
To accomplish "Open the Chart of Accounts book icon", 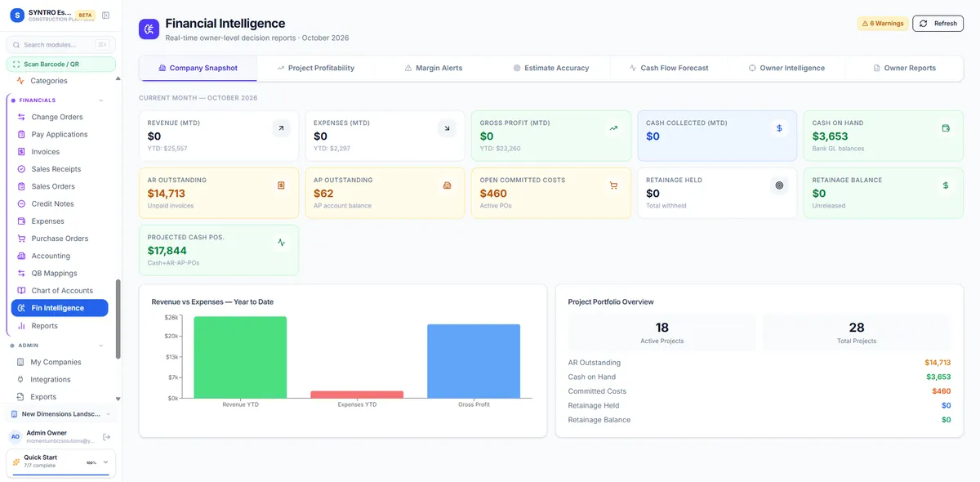I will [22, 291].
